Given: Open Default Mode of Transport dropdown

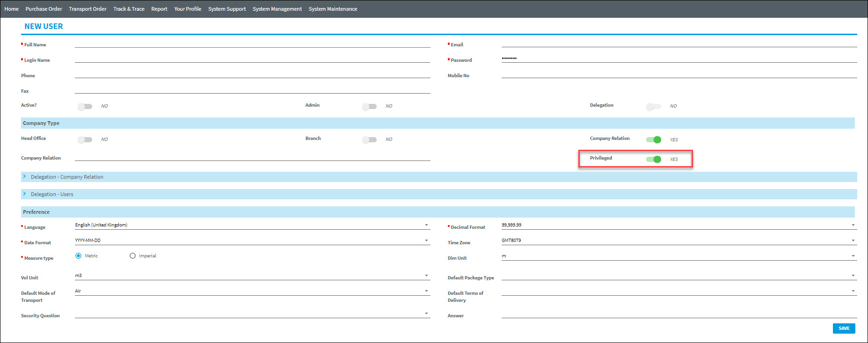Looking at the screenshot, I should point(252,291).
